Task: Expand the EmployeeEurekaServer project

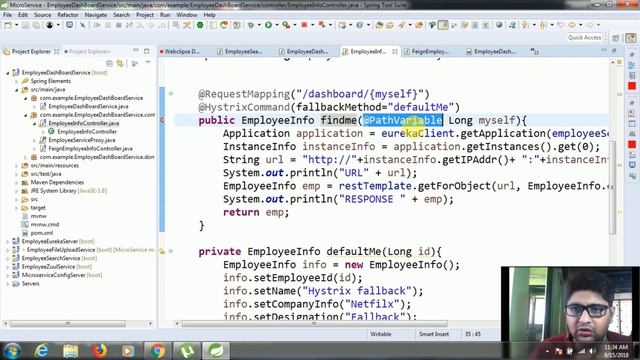Action: [x=7, y=241]
